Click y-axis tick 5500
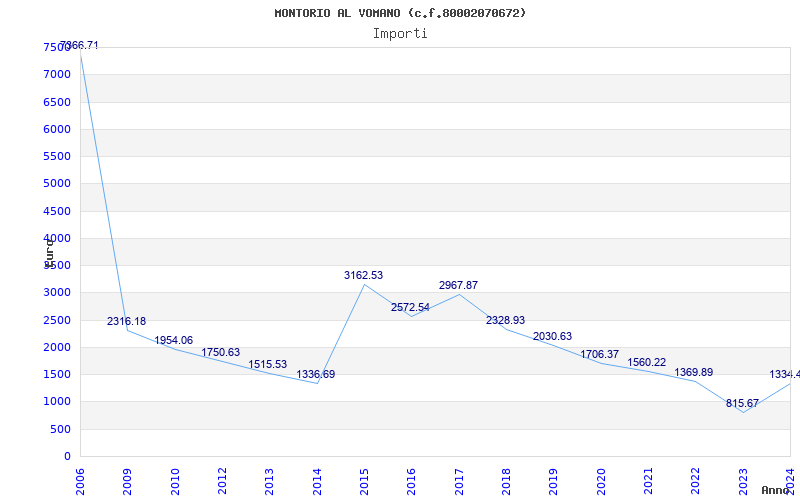800x500 pixels. tap(57, 156)
